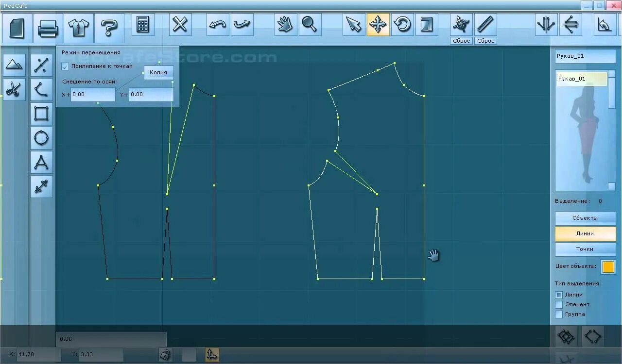Click the printer icon
The width and height of the screenshot is (622, 364).
click(x=48, y=28)
